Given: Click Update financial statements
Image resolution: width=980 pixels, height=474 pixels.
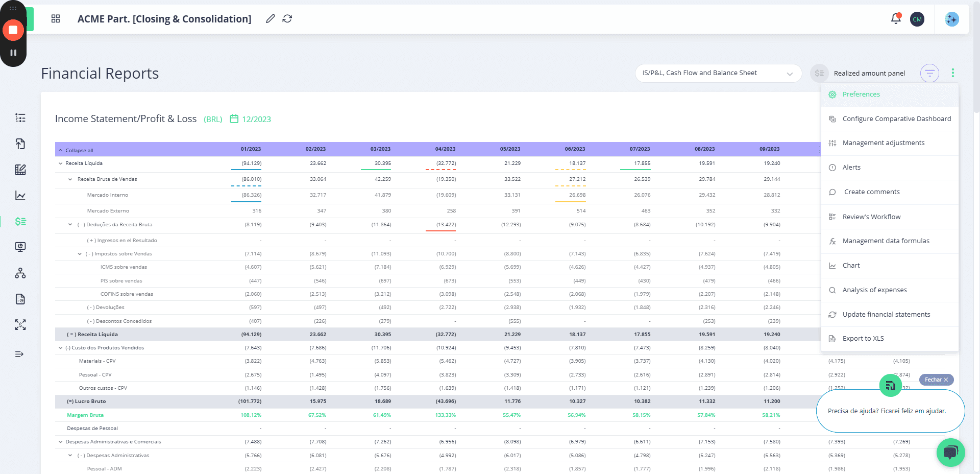Looking at the screenshot, I should click(890, 315).
